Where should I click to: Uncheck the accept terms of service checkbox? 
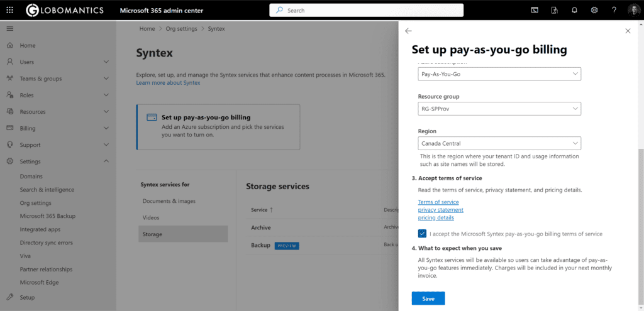tap(422, 234)
